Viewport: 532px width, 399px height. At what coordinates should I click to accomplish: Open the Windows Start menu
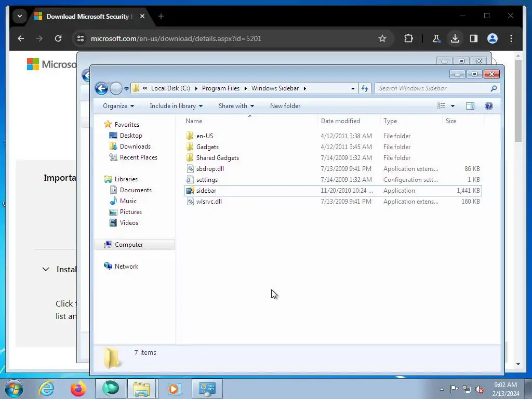pos(14,389)
